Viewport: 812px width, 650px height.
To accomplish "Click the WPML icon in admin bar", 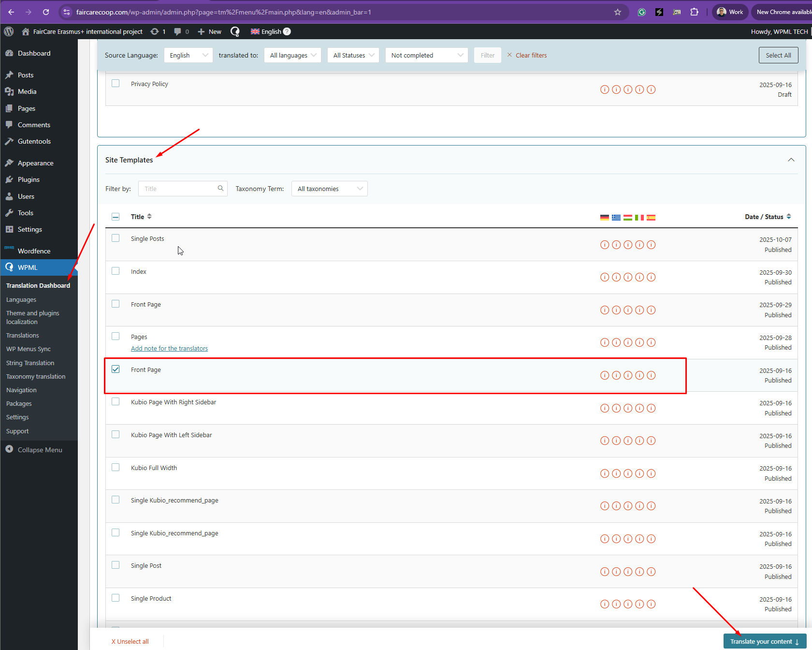I will pos(235,31).
